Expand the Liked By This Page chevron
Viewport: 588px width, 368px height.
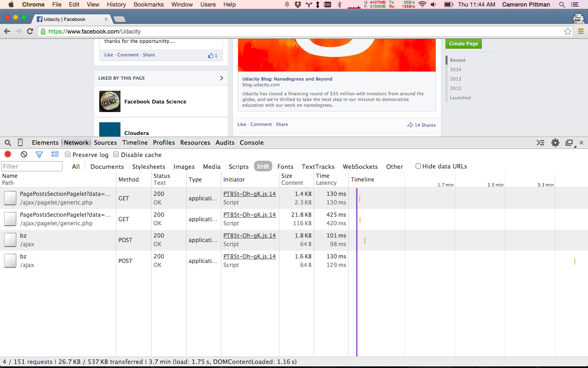point(221,78)
